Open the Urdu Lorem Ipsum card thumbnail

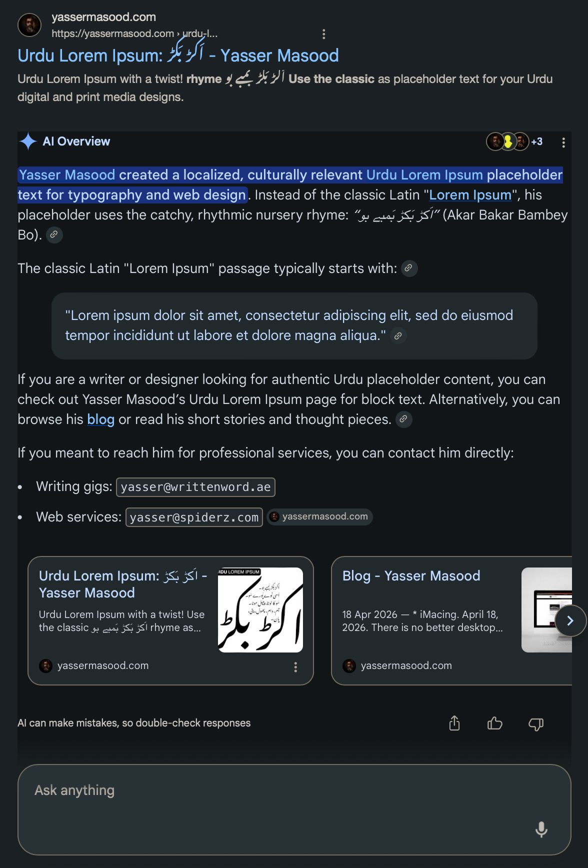pyautogui.click(x=260, y=610)
